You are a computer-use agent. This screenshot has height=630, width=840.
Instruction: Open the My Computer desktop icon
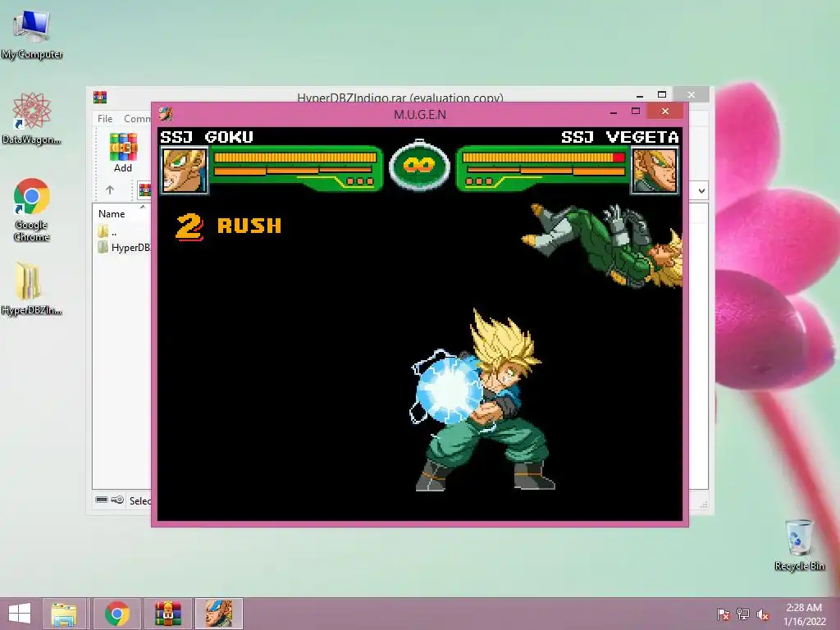32,34
